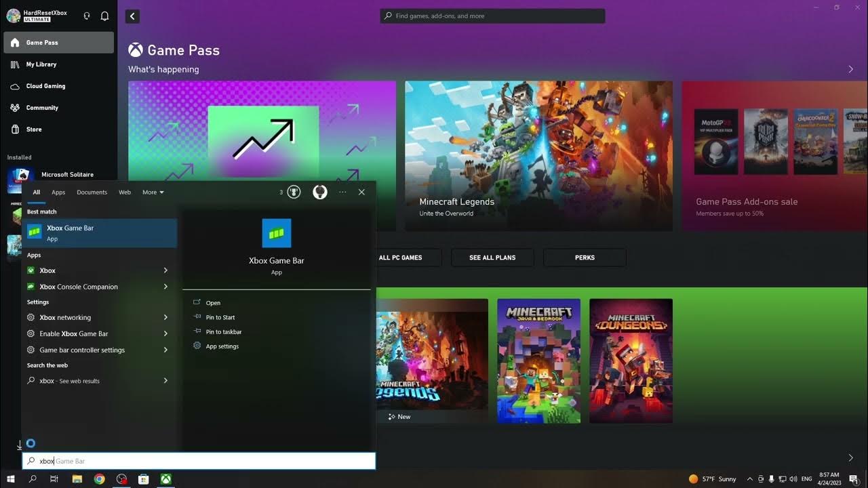Open Google Chrome from the taskbar
Image resolution: width=868 pixels, height=488 pixels.
tap(99, 479)
